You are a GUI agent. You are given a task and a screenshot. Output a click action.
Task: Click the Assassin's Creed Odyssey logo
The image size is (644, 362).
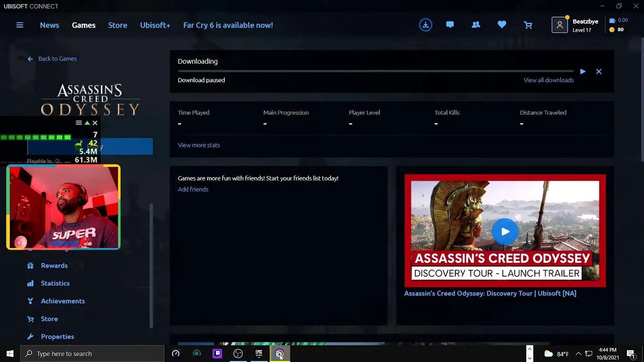90,100
